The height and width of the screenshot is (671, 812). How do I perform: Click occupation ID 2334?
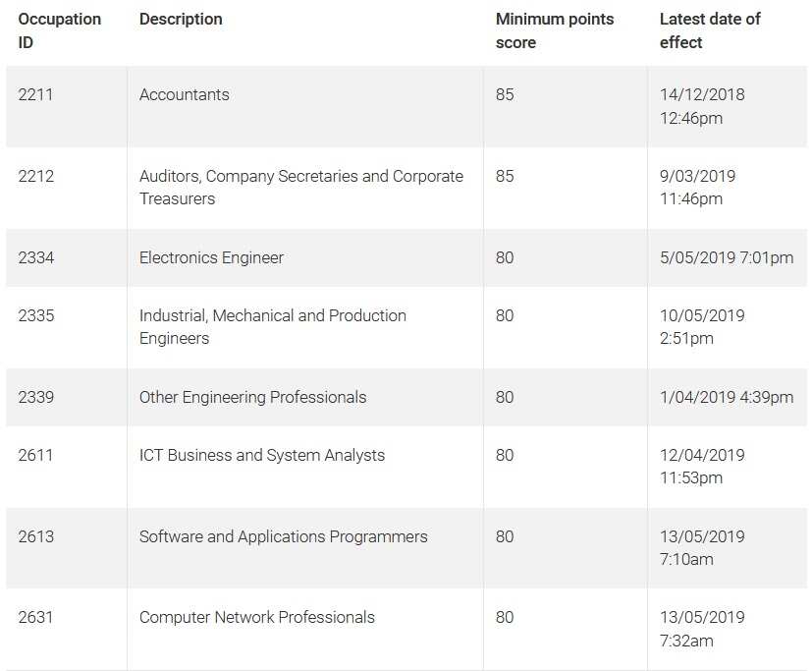(x=36, y=257)
